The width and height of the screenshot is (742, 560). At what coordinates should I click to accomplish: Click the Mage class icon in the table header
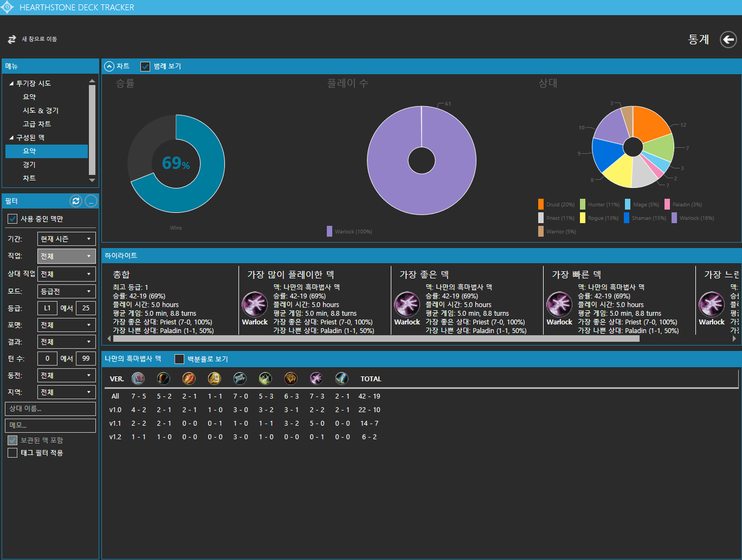[x=189, y=379]
